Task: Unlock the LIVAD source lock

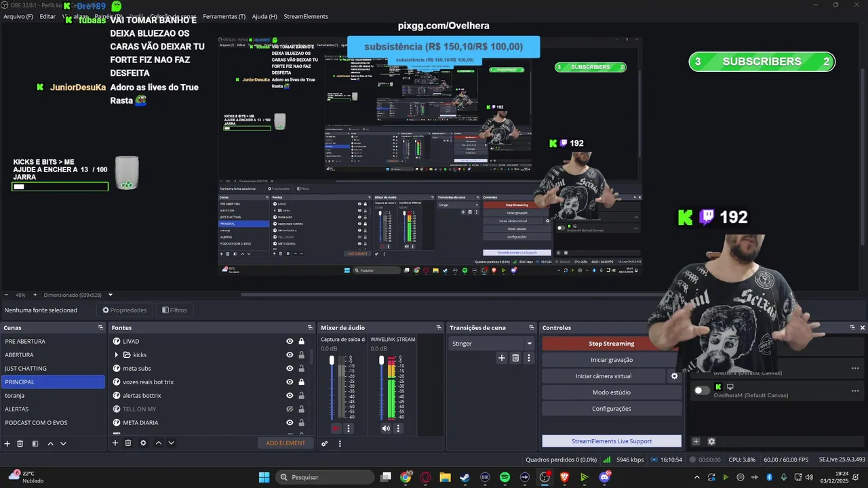Action: 301,342
